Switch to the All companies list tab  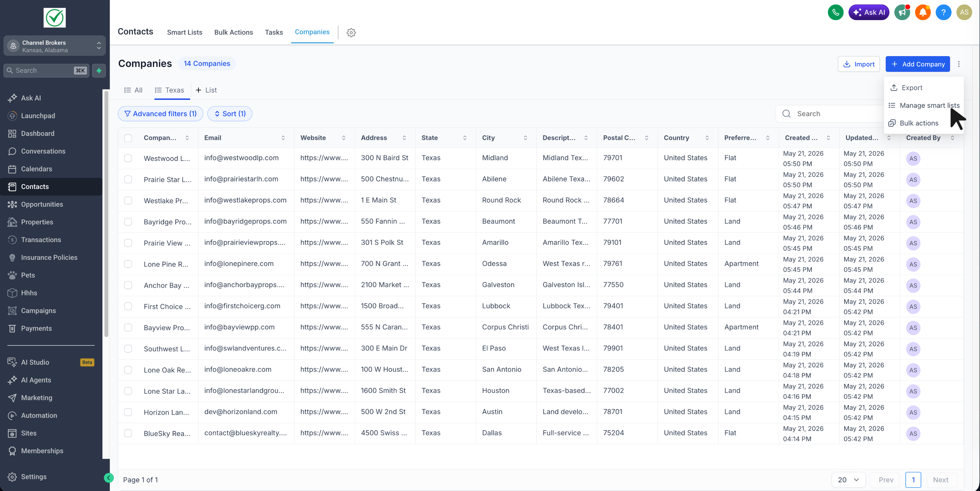click(133, 91)
